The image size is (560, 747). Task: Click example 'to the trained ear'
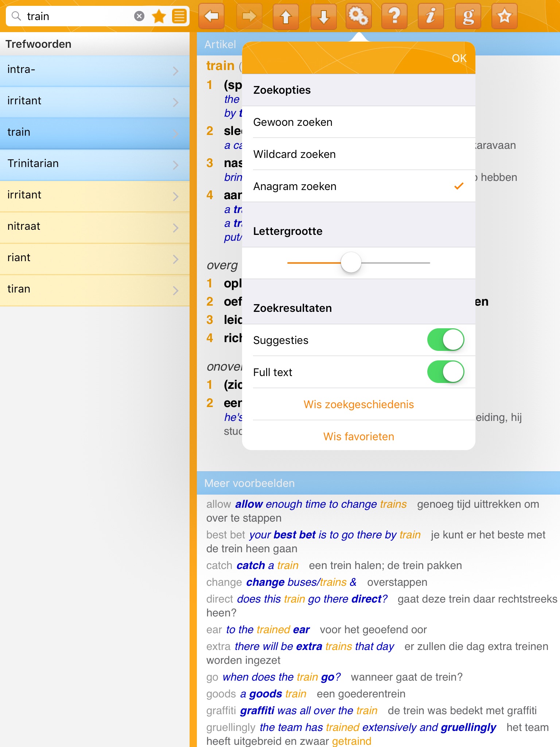point(268,630)
